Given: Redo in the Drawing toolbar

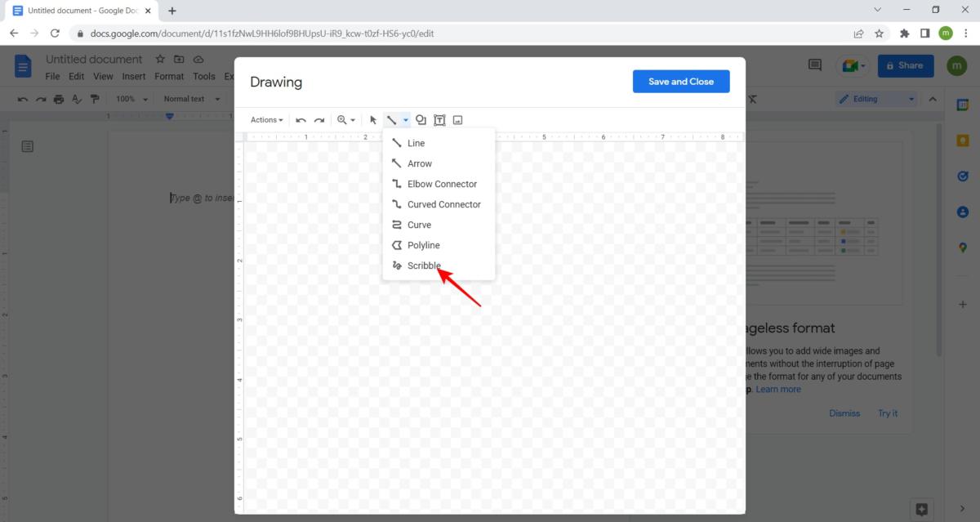Looking at the screenshot, I should coord(319,120).
